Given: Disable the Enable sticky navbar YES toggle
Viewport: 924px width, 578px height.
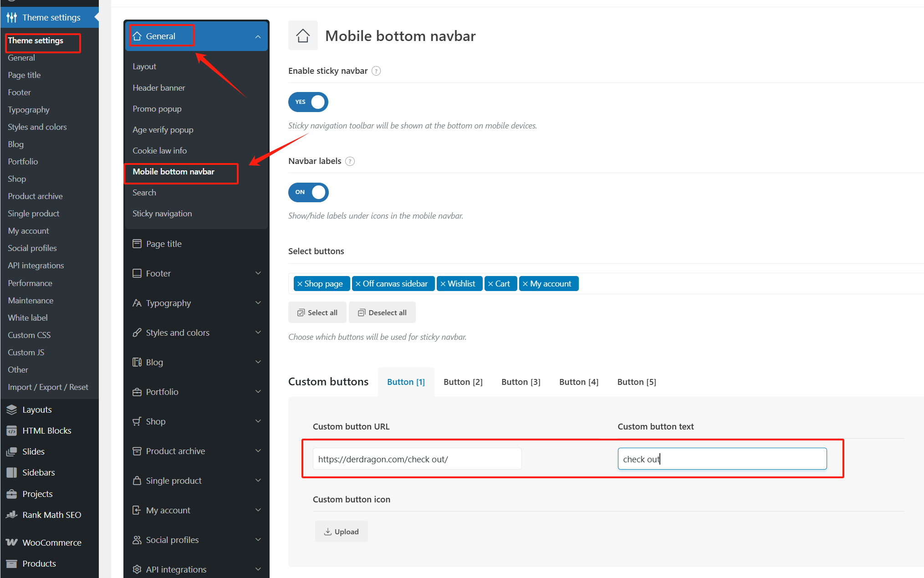Looking at the screenshot, I should (308, 102).
